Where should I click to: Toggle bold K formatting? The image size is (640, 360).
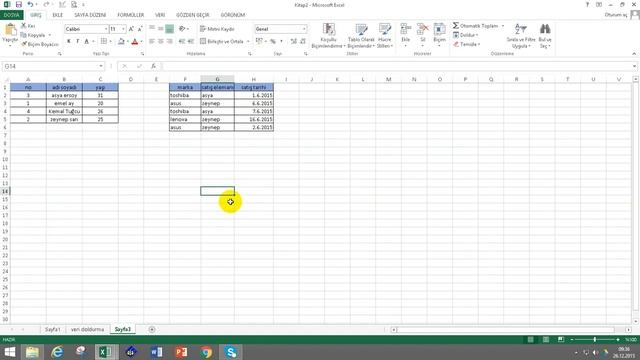tap(69, 41)
